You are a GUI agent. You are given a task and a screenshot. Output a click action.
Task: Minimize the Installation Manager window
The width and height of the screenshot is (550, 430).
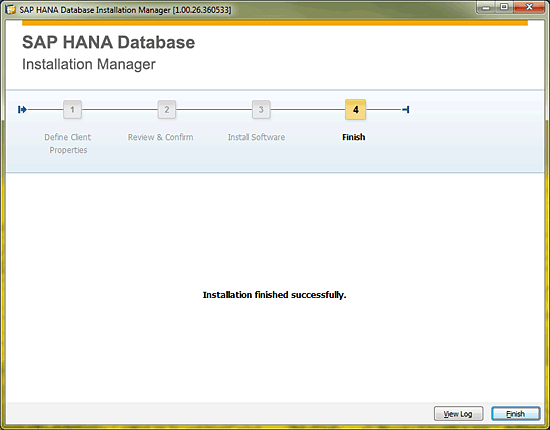pos(486,7)
